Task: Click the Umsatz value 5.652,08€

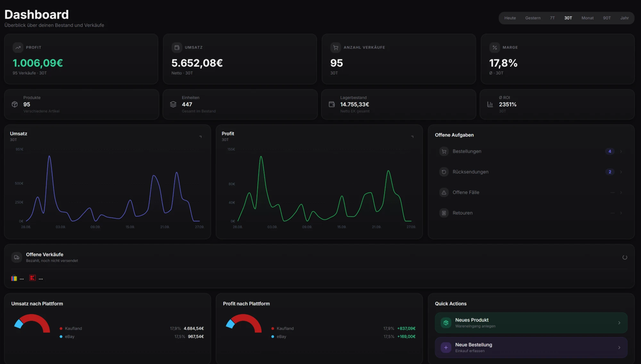Action: 197,63
